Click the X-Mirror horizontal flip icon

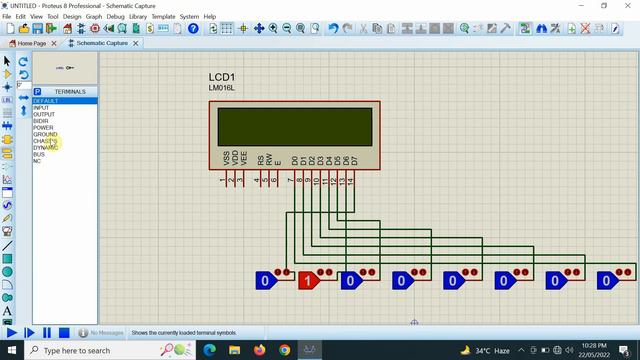(x=23, y=98)
